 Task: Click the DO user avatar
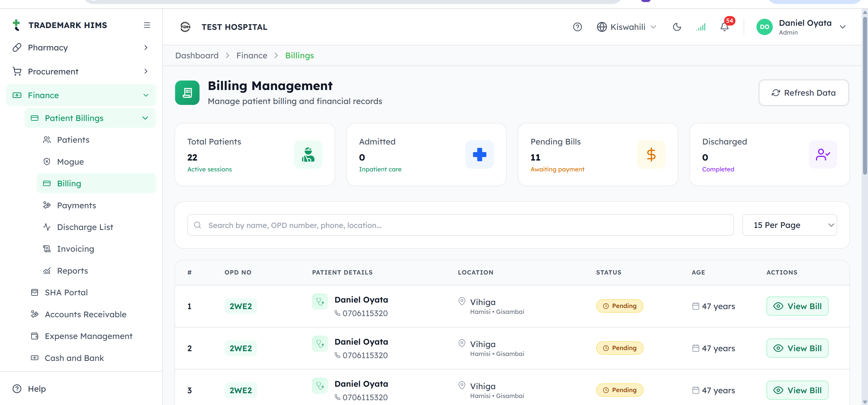[x=764, y=27]
